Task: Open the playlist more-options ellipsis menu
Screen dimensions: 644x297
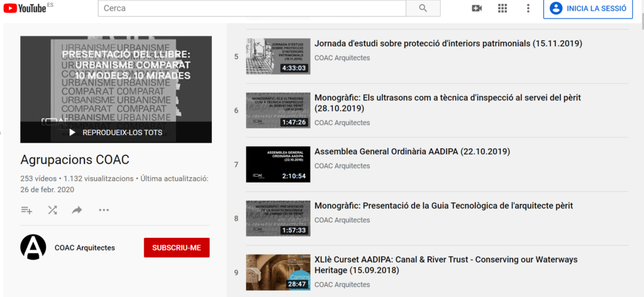Action: pyautogui.click(x=104, y=210)
